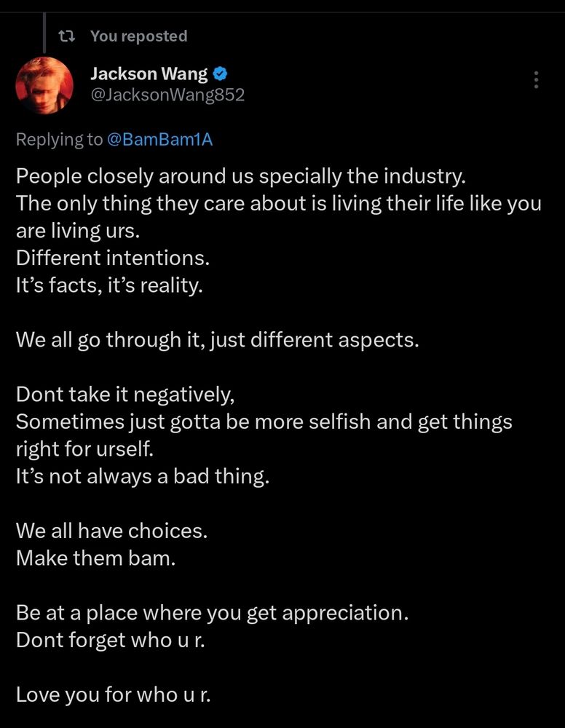Click the "Love you for who u r." line
The height and width of the screenshot is (728, 565).
pos(113,694)
